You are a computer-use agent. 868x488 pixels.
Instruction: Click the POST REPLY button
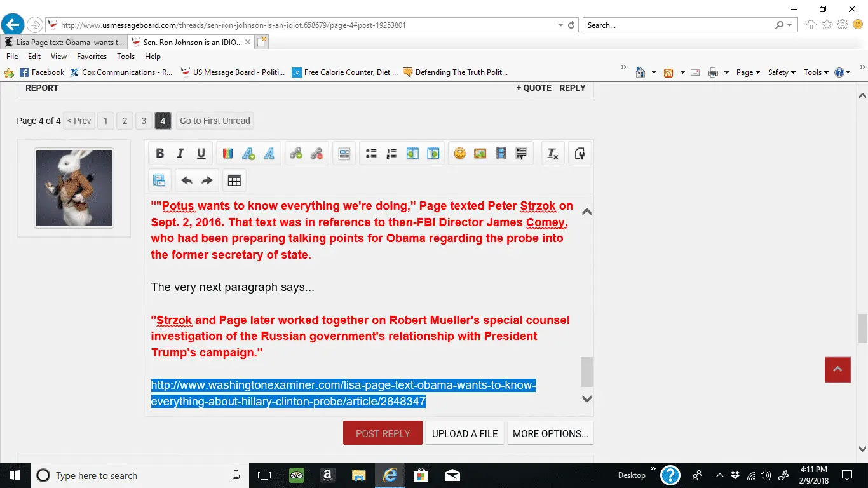point(383,433)
